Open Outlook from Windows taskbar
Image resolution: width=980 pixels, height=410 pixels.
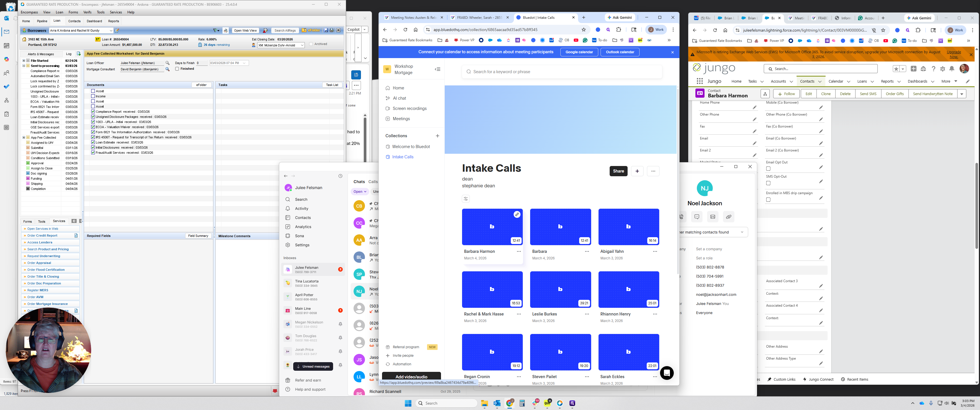[x=497, y=403]
